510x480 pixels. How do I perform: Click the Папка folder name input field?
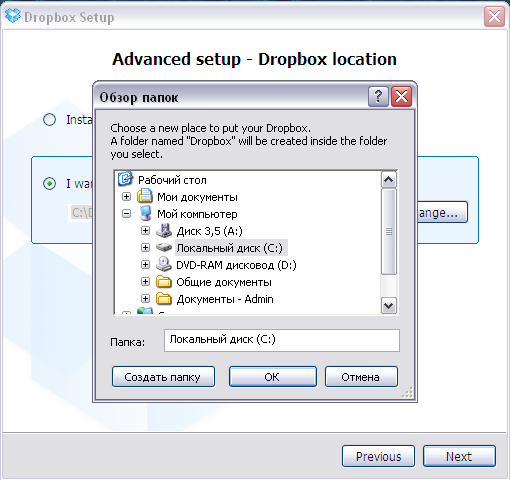282,340
